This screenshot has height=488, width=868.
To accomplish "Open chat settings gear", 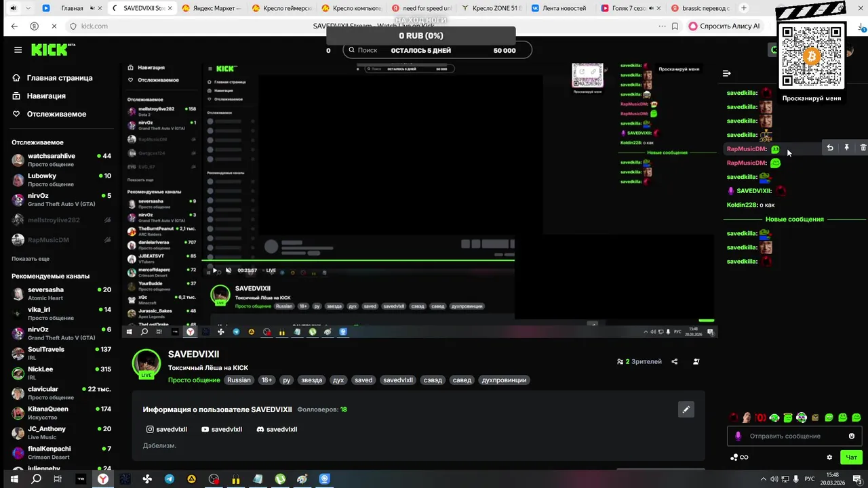I will 829,457.
